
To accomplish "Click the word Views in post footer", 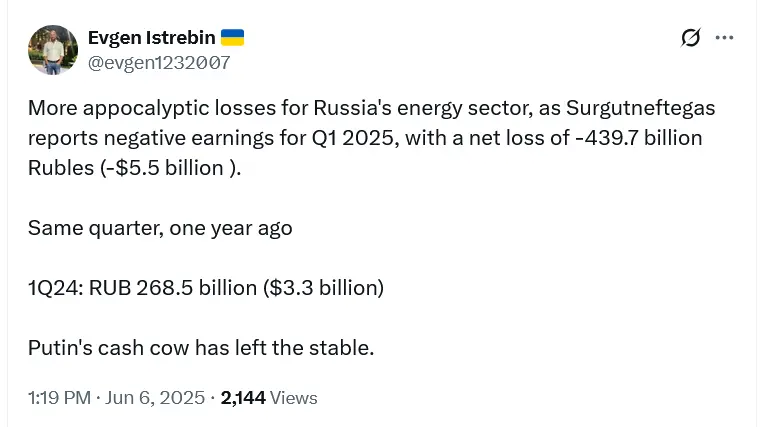I will 294,398.
